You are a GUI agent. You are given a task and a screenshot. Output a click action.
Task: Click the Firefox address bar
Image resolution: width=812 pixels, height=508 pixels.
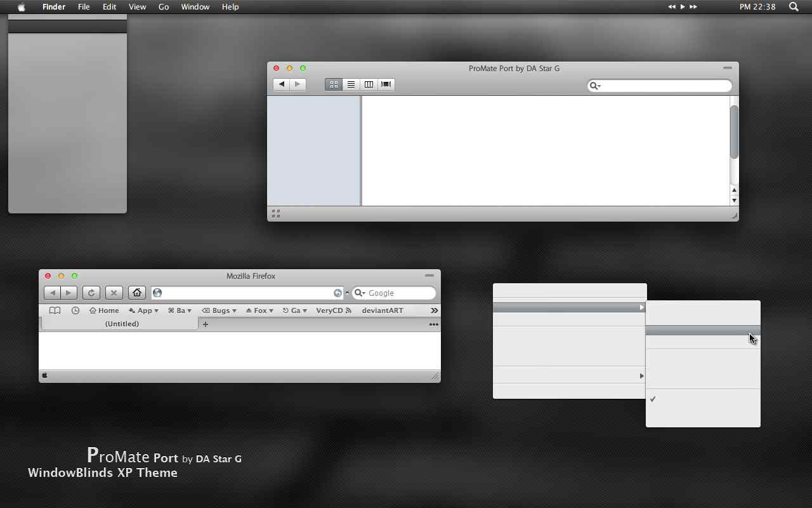click(247, 293)
